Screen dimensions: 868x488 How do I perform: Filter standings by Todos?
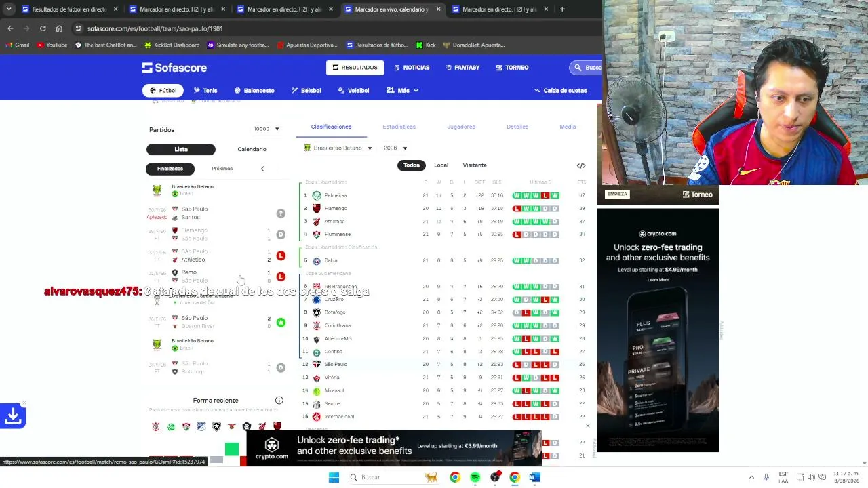pyautogui.click(x=412, y=165)
